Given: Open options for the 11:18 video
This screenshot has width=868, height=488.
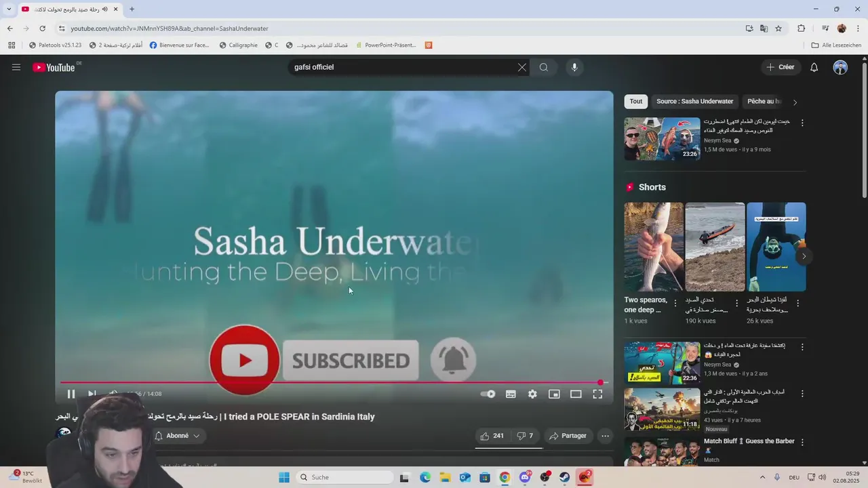Looking at the screenshot, I should click(x=802, y=393).
